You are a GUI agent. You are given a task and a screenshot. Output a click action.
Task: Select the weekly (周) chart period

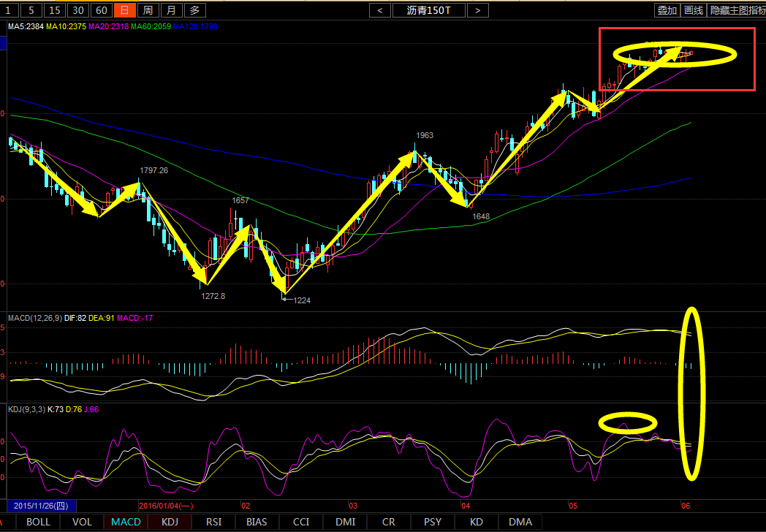(x=148, y=10)
